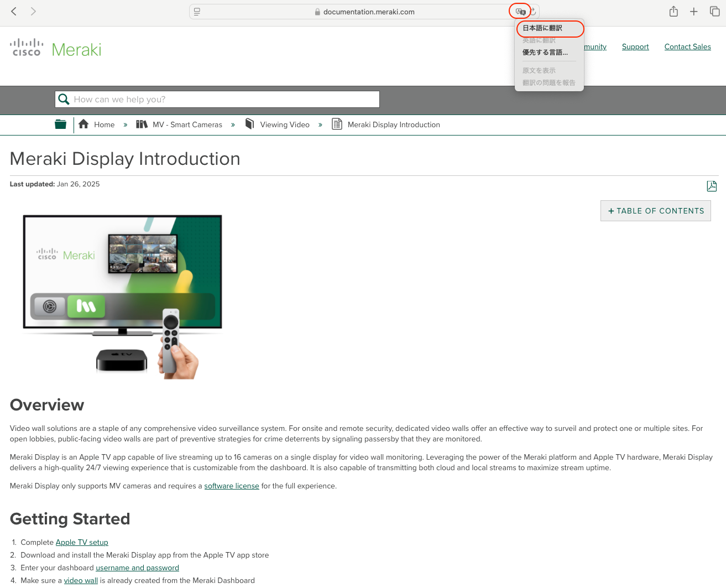Navigate back to the previous page

[13, 11]
